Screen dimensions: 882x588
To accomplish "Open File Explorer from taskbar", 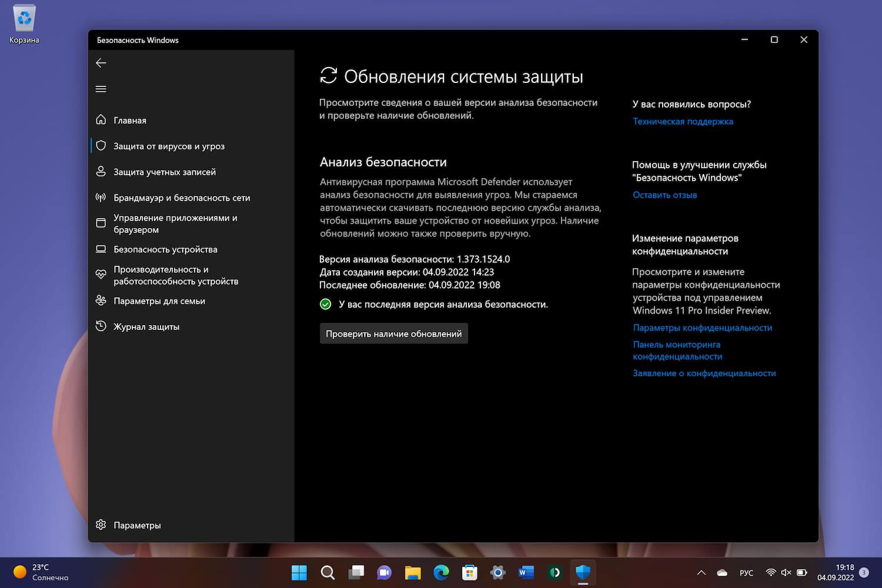I will pyautogui.click(x=413, y=572).
